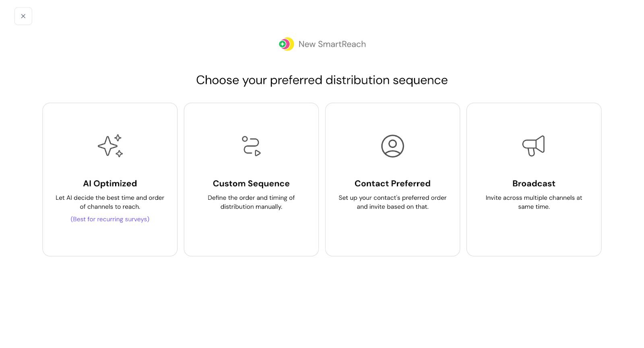The height and width of the screenshot is (348, 644).
Task: Choose the Custom Sequence heading
Action: [x=251, y=184]
